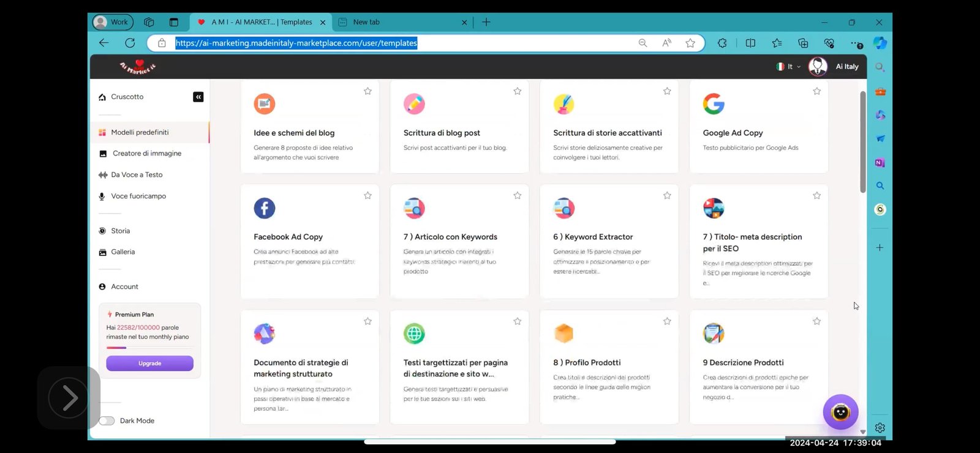Open the Copilot icon in browser toolbar
This screenshot has height=453, width=980.
(x=880, y=43)
